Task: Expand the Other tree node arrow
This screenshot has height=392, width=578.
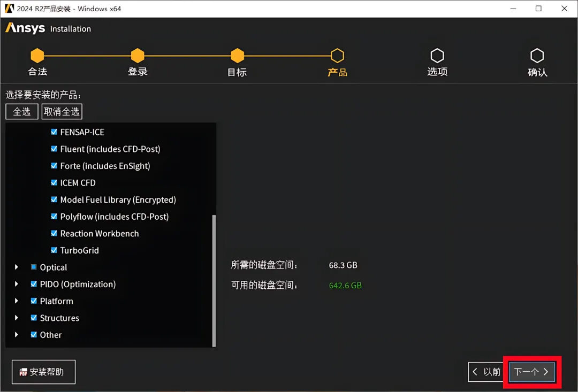Action: tap(16, 335)
